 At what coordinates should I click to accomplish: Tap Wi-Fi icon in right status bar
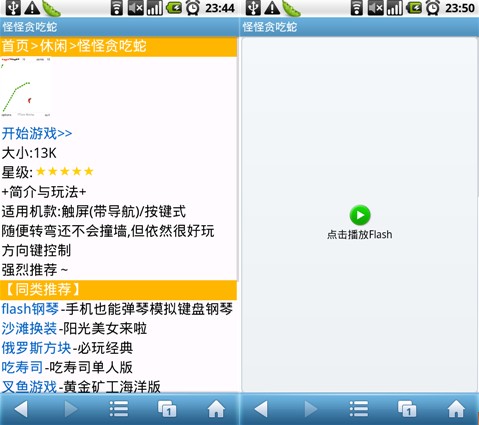[356, 8]
